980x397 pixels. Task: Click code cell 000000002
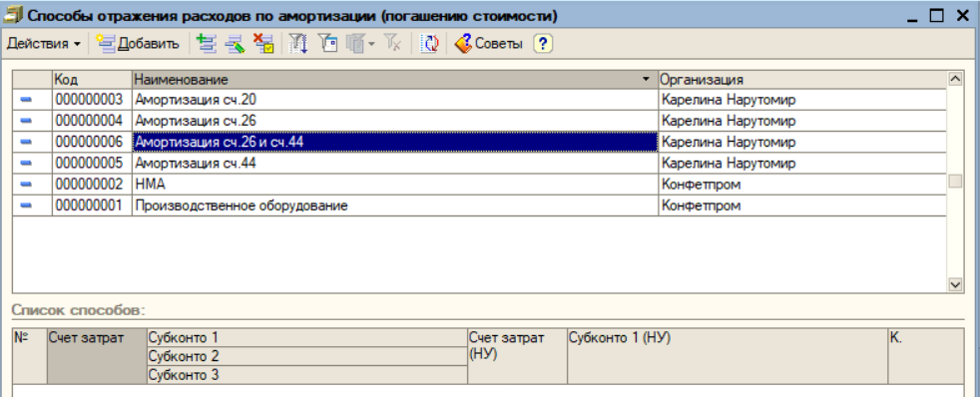[92, 185]
